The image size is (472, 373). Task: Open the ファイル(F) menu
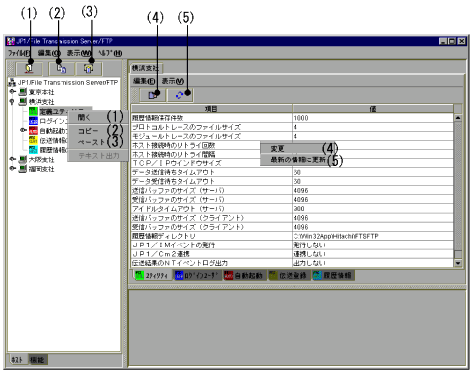(x=19, y=53)
